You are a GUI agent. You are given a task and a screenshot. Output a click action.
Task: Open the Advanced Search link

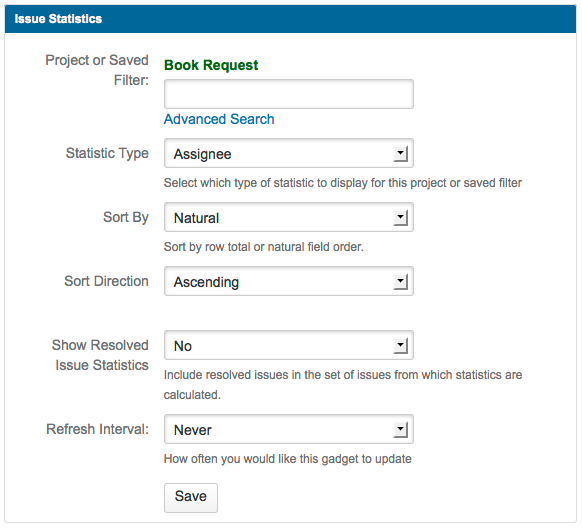[x=219, y=119]
